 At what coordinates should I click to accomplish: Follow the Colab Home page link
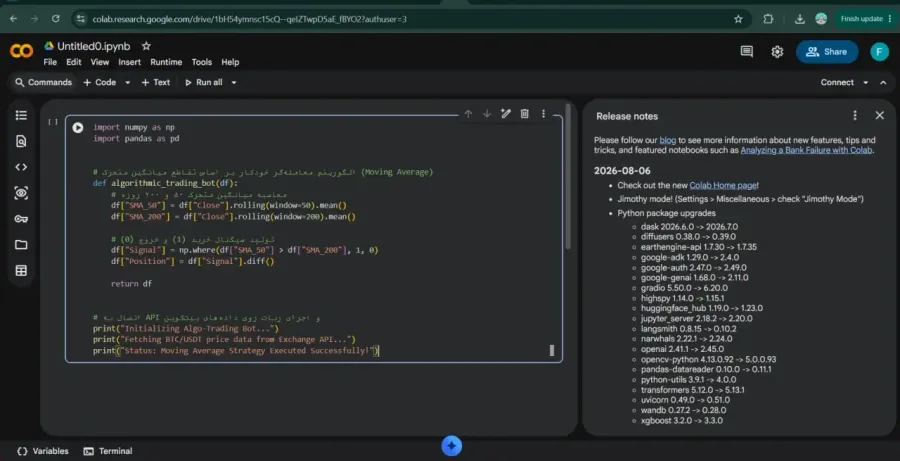pyautogui.click(x=723, y=185)
